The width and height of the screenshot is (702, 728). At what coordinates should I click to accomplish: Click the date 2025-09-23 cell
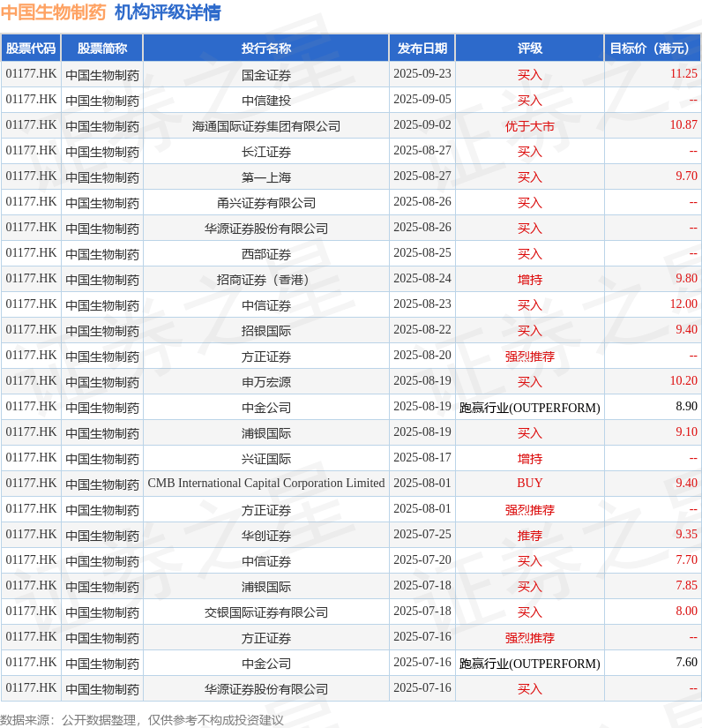pos(422,74)
